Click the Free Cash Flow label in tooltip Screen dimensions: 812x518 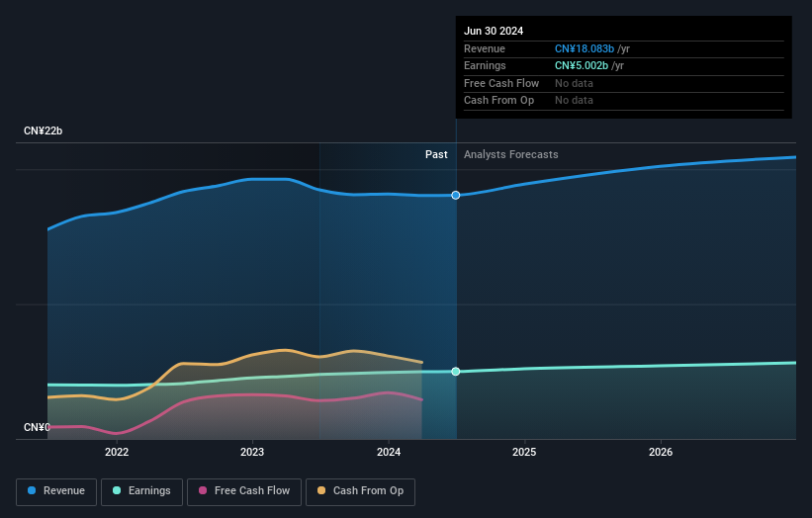point(501,83)
